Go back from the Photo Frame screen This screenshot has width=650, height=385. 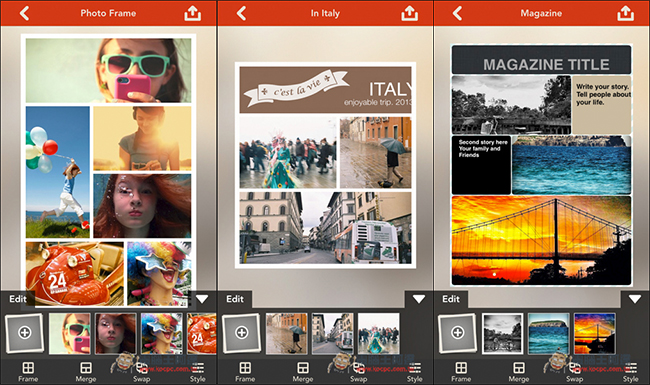coord(24,13)
